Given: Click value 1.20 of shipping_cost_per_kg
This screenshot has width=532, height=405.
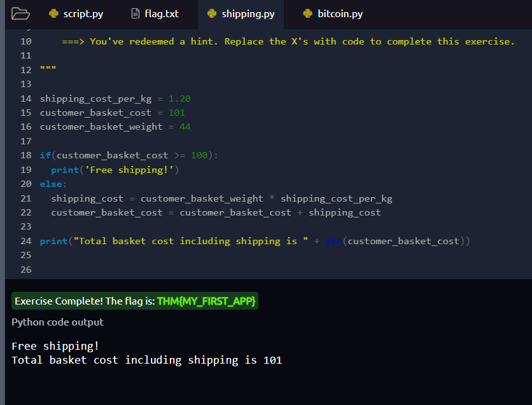Looking at the screenshot, I should click(x=179, y=99).
